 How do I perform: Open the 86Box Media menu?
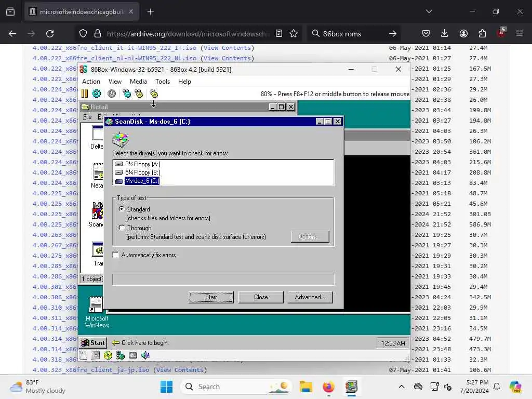pos(138,82)
